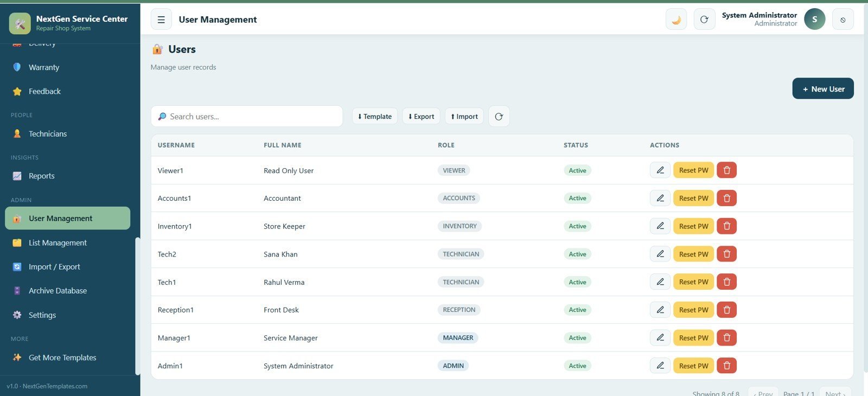Reset password for Tech1
Image resolution: width=868 pixels, height=396 pixels.
point(693,282)
